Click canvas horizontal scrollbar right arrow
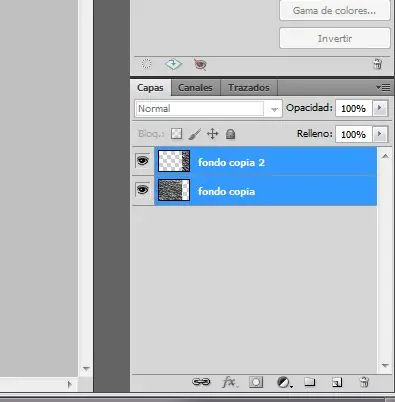Image resolution: width=395 pixels, height=402 pixels. click(69, 384)
